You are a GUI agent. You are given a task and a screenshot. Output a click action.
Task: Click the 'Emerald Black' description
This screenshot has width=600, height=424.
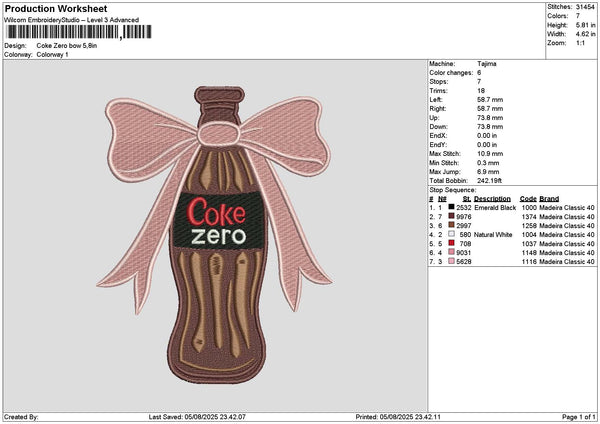pyautogui.click(x=495, y=207)
